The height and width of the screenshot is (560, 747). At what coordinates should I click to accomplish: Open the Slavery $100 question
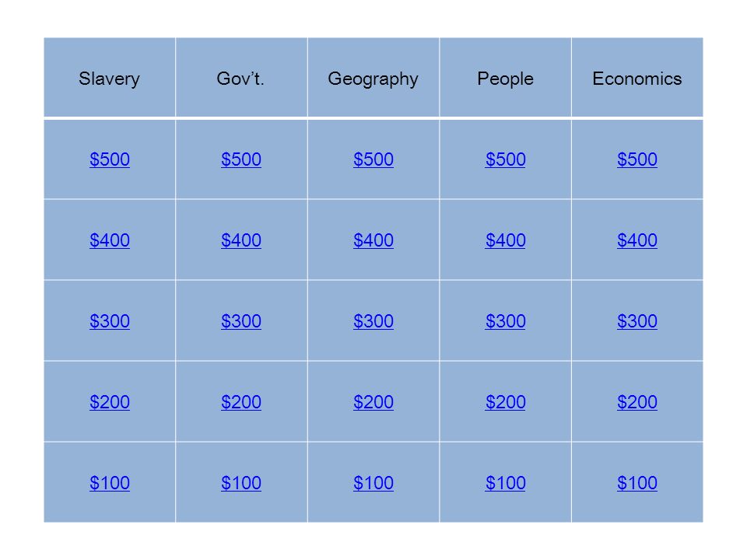point(110,483)
